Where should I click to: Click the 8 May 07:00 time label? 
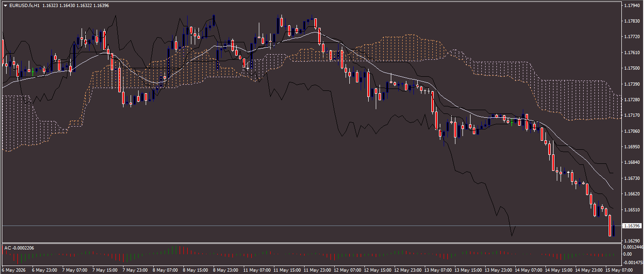165,271
